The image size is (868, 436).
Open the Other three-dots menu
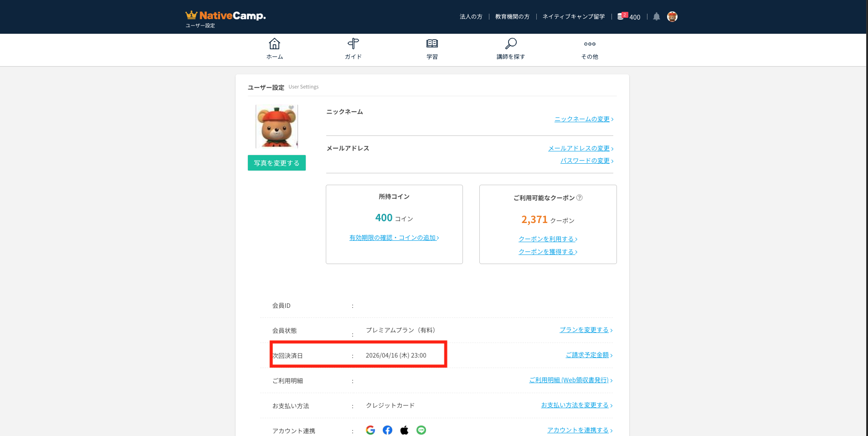590,44
